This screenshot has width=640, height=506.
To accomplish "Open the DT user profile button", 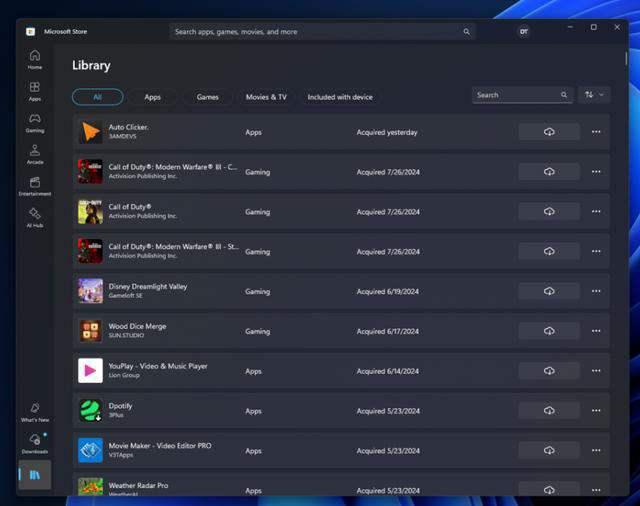I will click(523, 31).
